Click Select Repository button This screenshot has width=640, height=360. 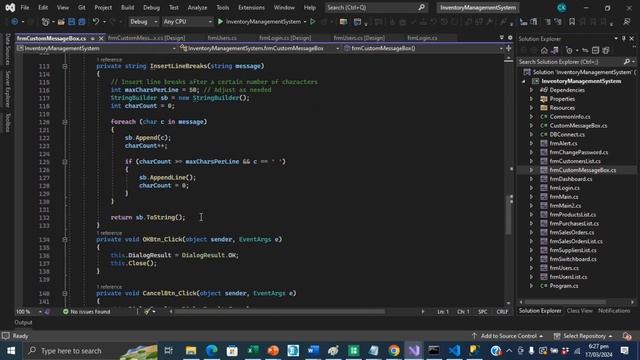tap(584, 336)
